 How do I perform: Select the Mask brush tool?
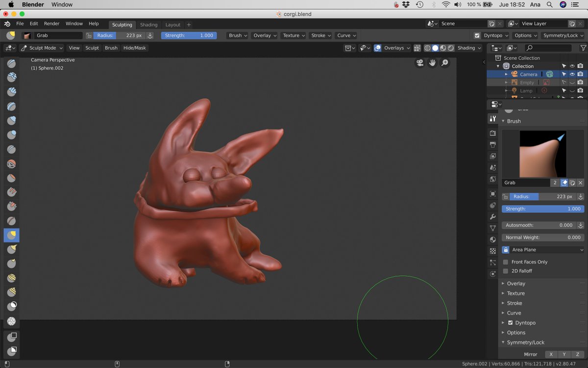[11, 306]
